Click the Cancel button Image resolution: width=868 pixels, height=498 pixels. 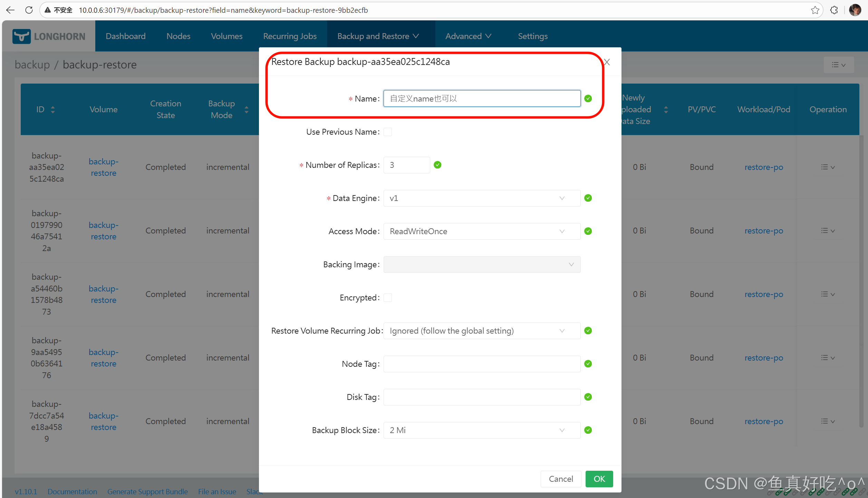(x=560, y=479)
